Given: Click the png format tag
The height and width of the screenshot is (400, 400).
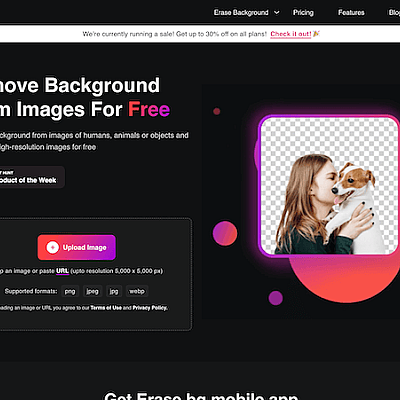Looking at the screenshot, I should pos(70,291).
